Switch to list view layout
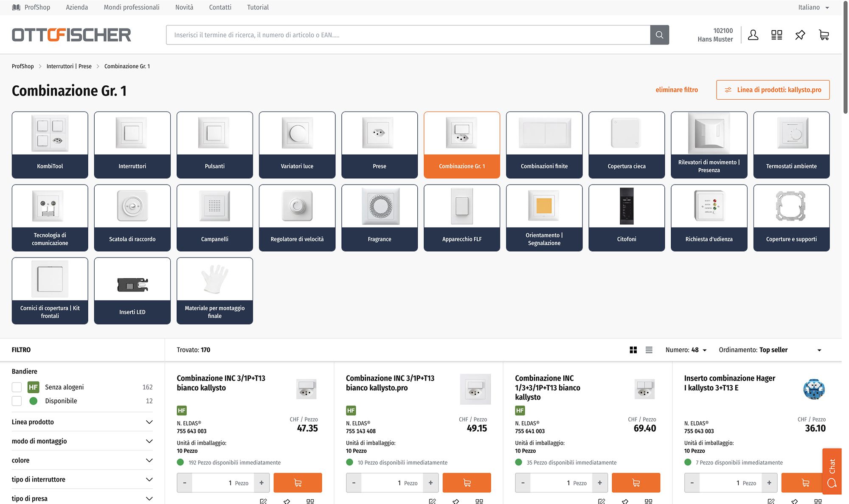Screen dimensions: 849x504 point(649,350)
